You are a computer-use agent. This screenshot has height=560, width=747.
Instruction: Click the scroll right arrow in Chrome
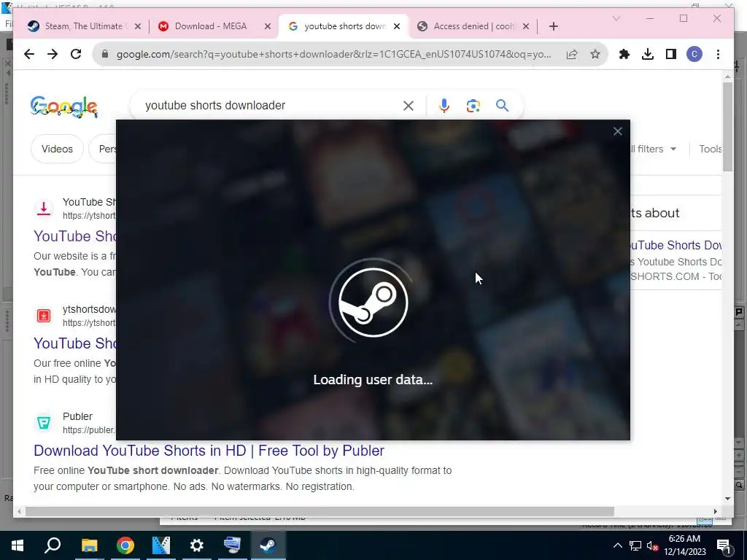715,511
